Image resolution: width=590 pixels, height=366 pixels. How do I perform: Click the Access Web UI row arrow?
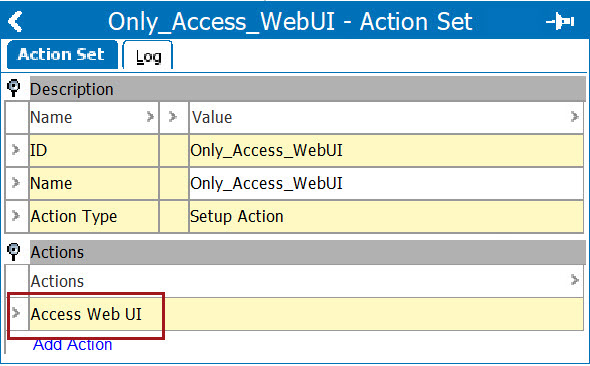(16, 313)
